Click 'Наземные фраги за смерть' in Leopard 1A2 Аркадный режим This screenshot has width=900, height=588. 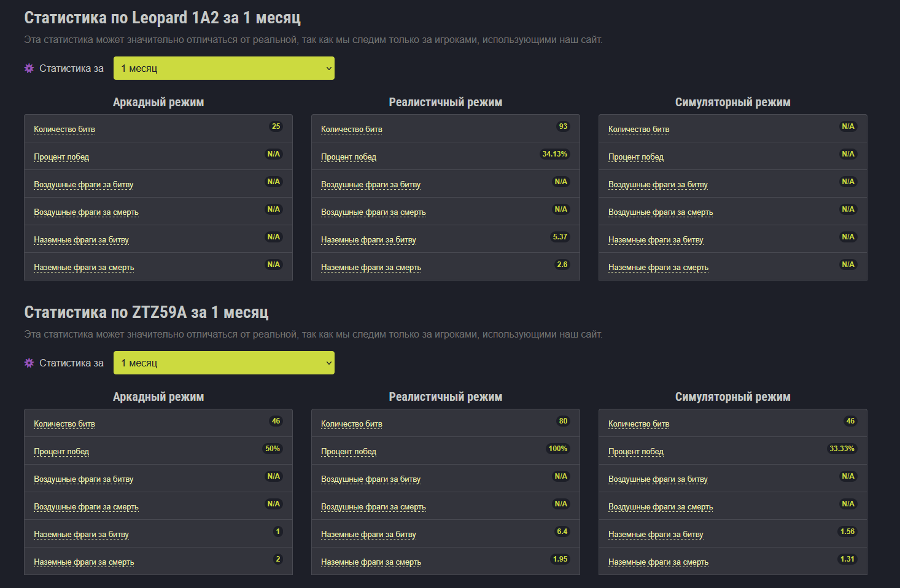[x=84, y=267]
